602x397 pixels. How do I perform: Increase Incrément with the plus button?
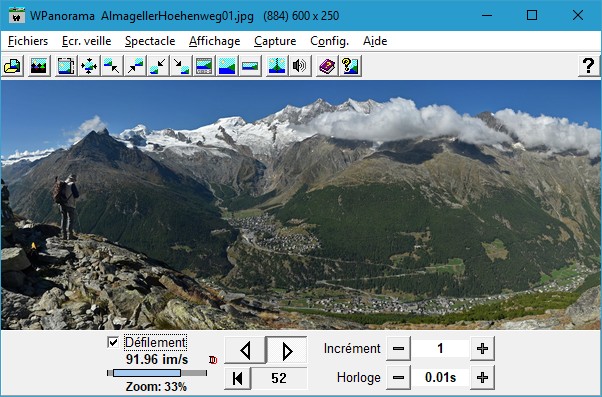coord(482,349)
